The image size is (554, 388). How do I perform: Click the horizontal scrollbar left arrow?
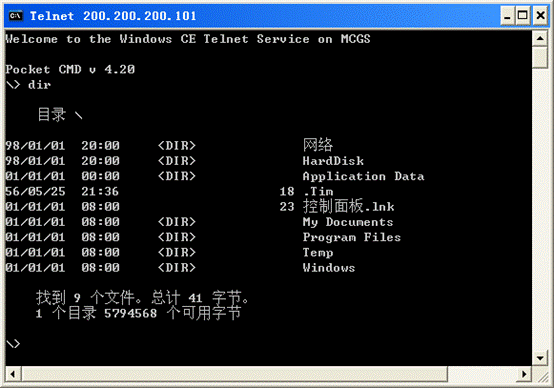13,374
